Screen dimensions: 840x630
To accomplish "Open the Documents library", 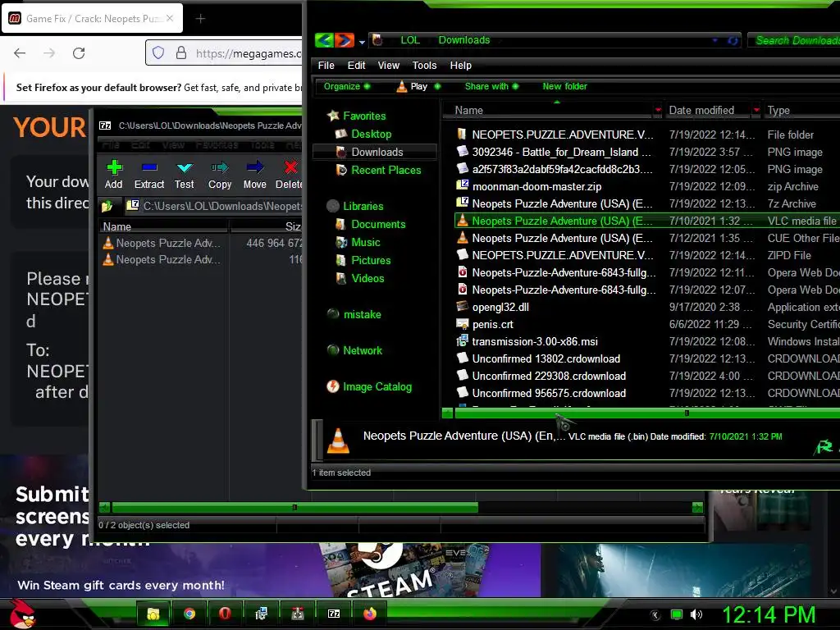I will pyautogui.click(x=378, y=225).
